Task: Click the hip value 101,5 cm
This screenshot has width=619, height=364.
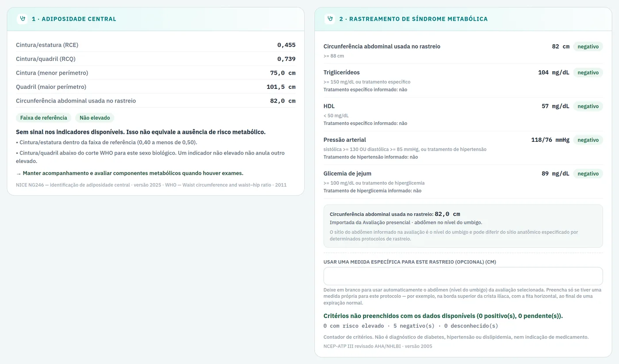Action: pos(281,87)
